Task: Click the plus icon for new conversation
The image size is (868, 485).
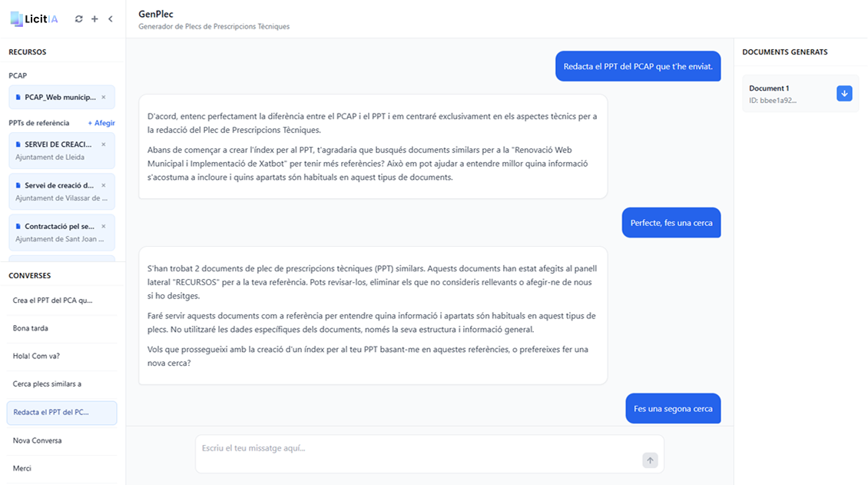Action: coord(94,19)
